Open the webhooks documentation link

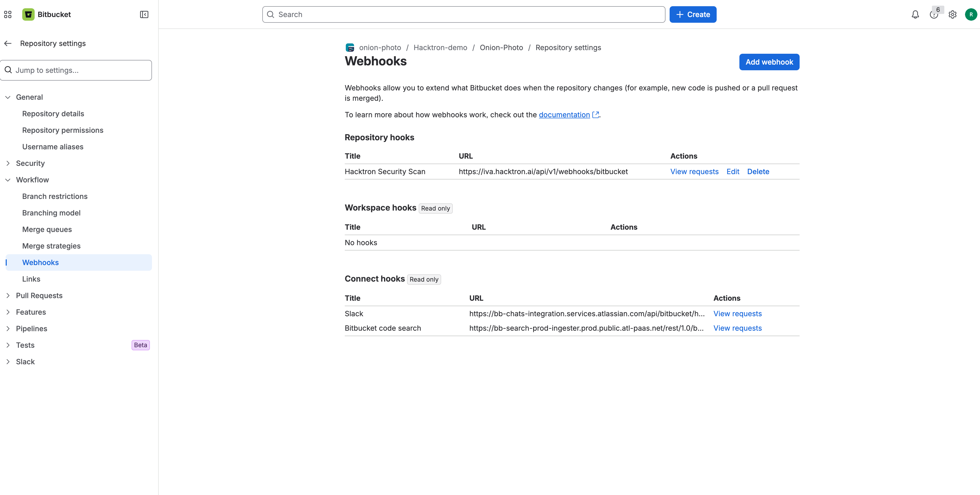point(564,115)
